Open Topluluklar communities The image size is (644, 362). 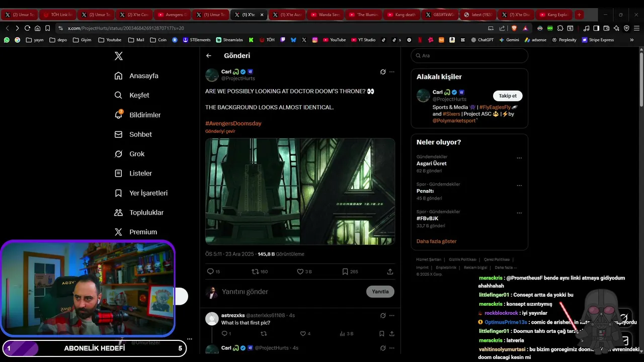click(139, 213)
